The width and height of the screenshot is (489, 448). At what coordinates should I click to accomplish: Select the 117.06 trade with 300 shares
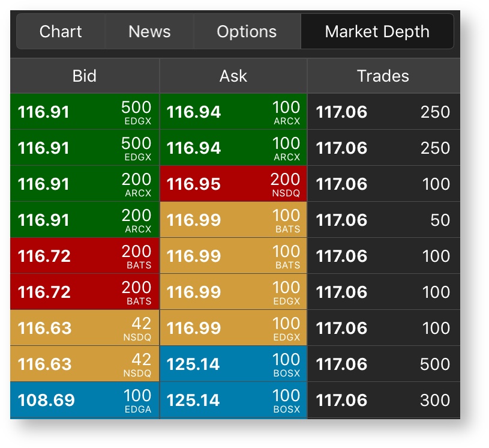click(x=383, y=400)
